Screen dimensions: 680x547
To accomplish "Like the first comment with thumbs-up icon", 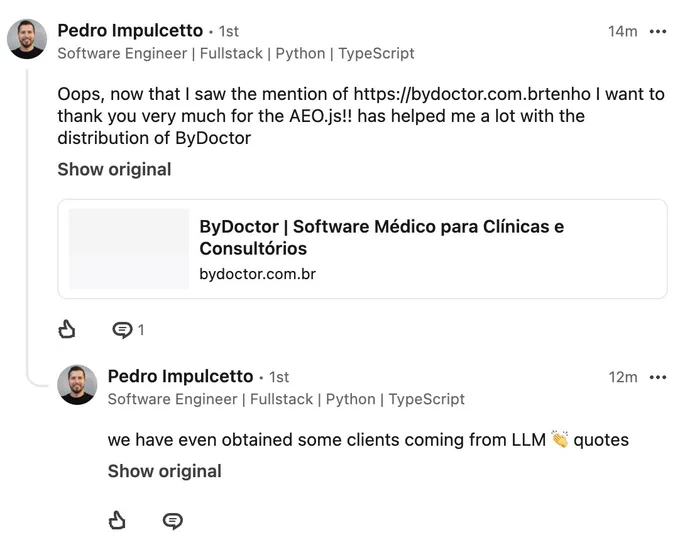I will tap(67, 329).
